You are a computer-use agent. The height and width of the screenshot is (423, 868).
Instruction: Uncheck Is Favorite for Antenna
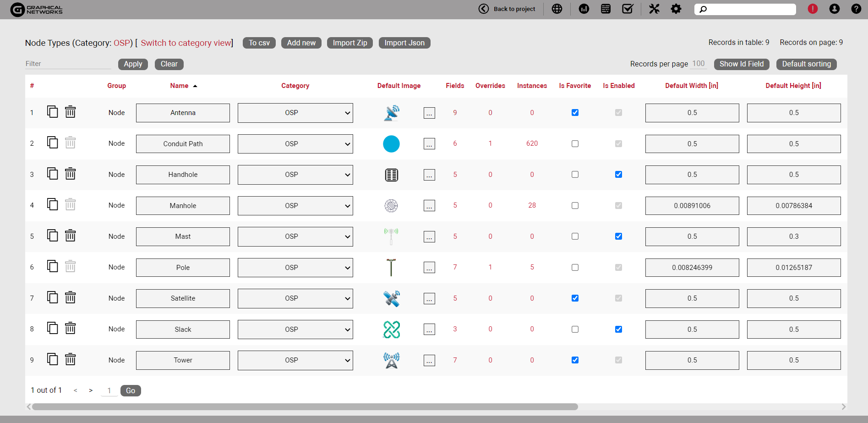[575, 113]
